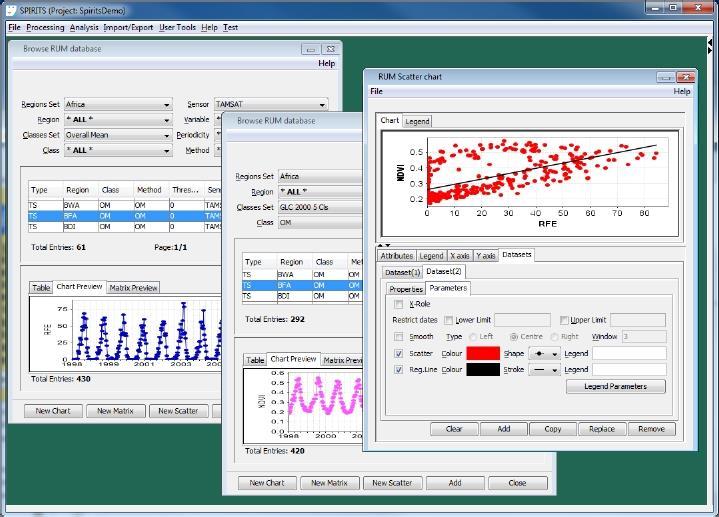Uncheck the Scatter checkbox
This screenshot has height=517, width=719.
[x=398, y=354]
